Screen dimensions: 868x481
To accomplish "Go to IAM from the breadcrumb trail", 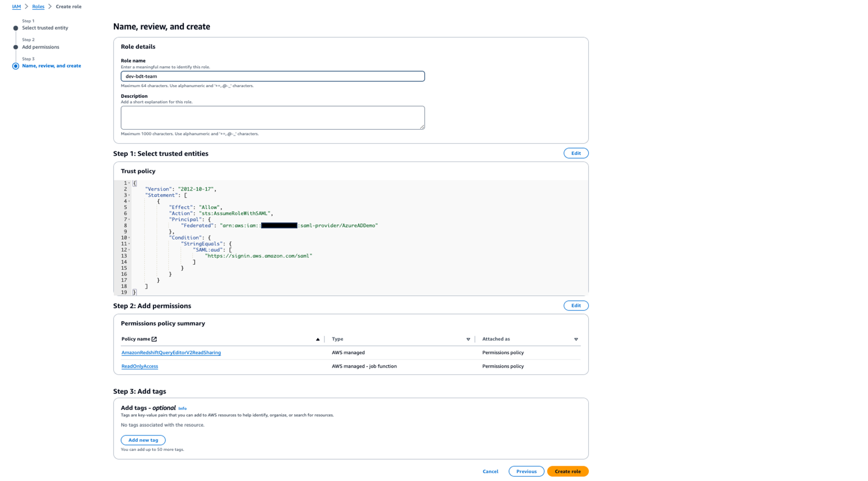I will coord(16,6).
